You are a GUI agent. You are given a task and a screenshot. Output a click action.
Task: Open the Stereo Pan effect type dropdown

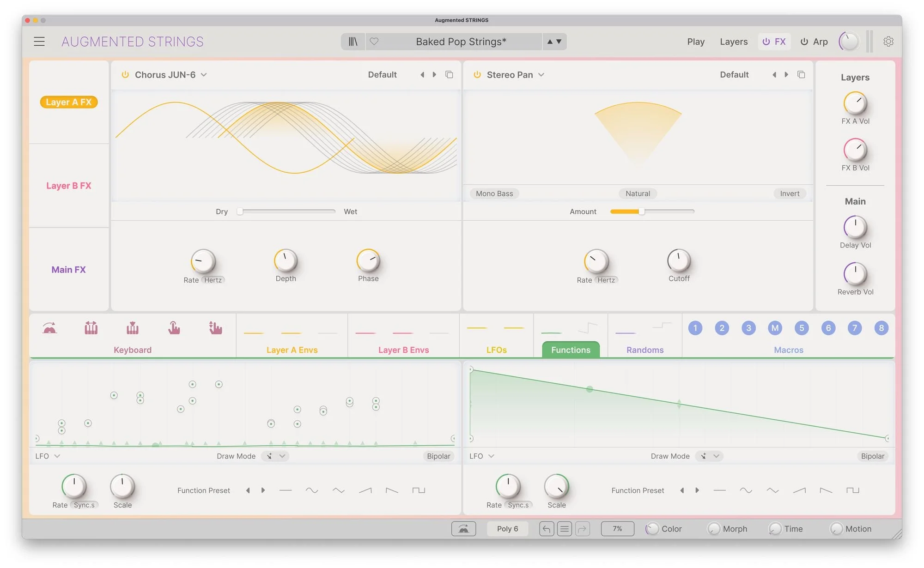541,75
